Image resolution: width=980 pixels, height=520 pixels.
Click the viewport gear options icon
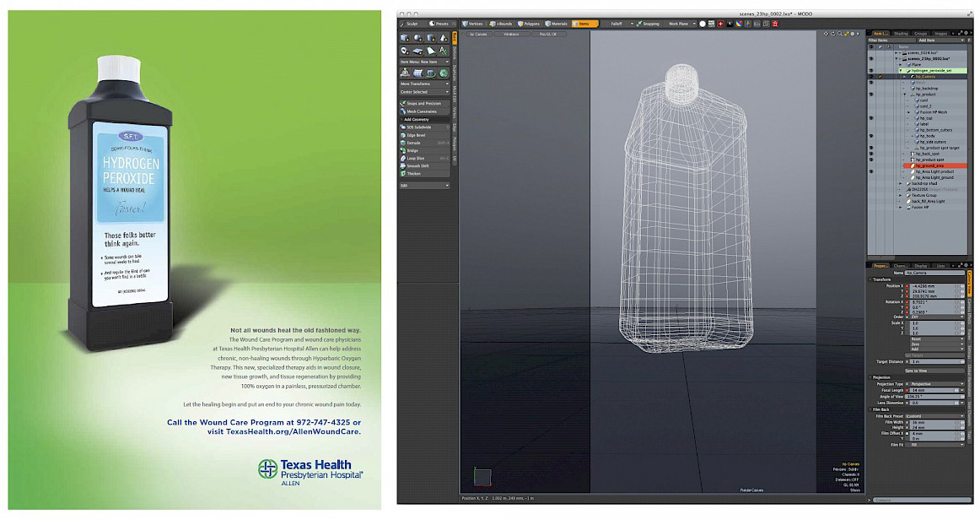[852, 34]
